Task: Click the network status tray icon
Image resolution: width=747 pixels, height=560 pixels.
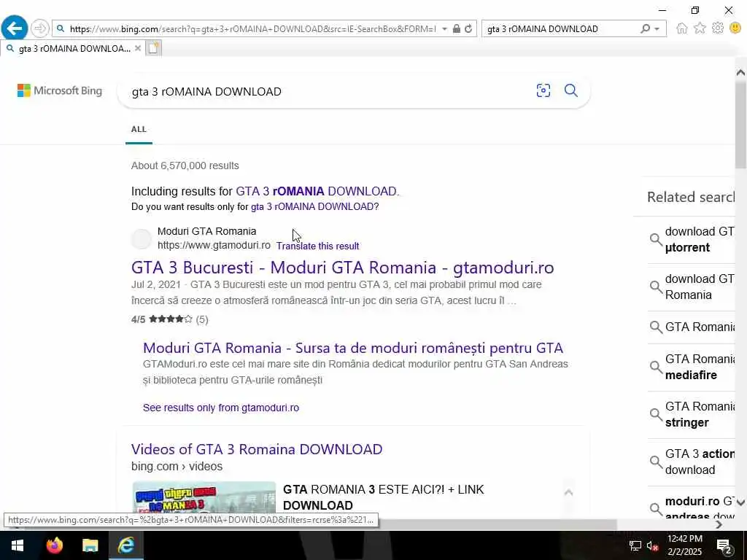Action: click(x=635, y=545)
